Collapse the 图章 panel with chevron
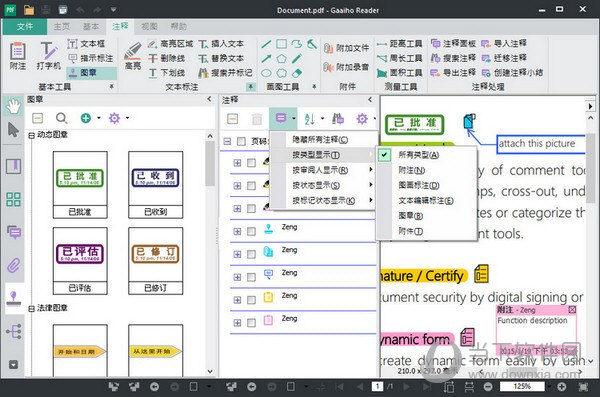This screenshot has height=397, width=600. (209, 99)
